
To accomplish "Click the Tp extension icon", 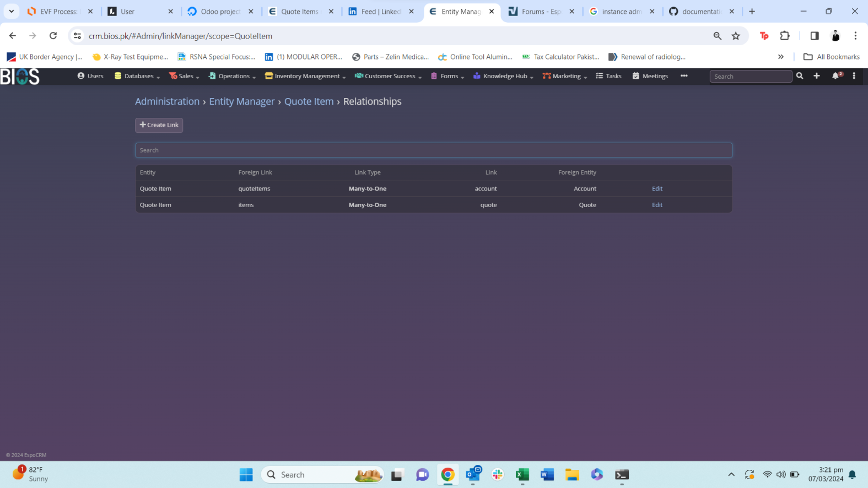I will 764,36.
